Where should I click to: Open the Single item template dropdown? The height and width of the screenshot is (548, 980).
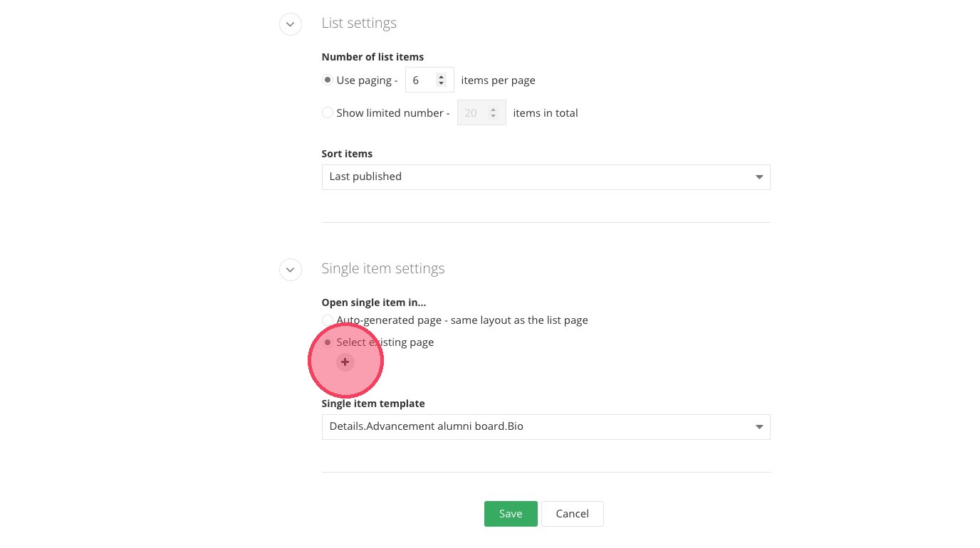(x=546, y=427)
